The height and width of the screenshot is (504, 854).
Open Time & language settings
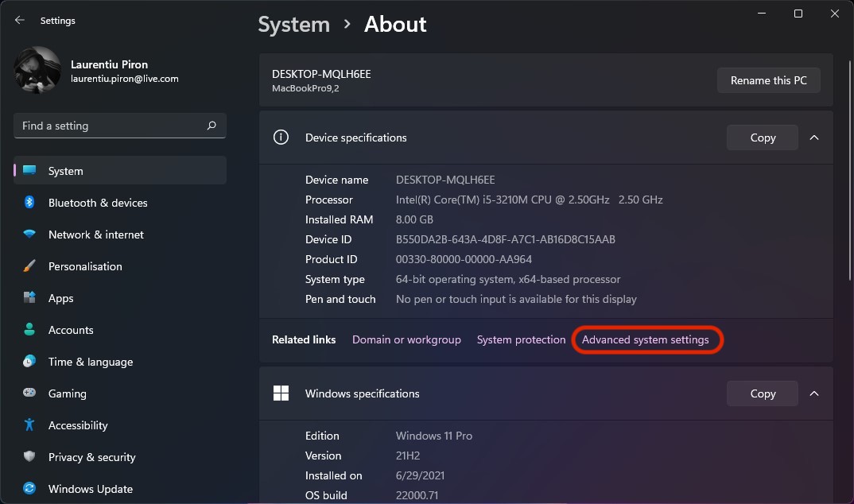120,362
